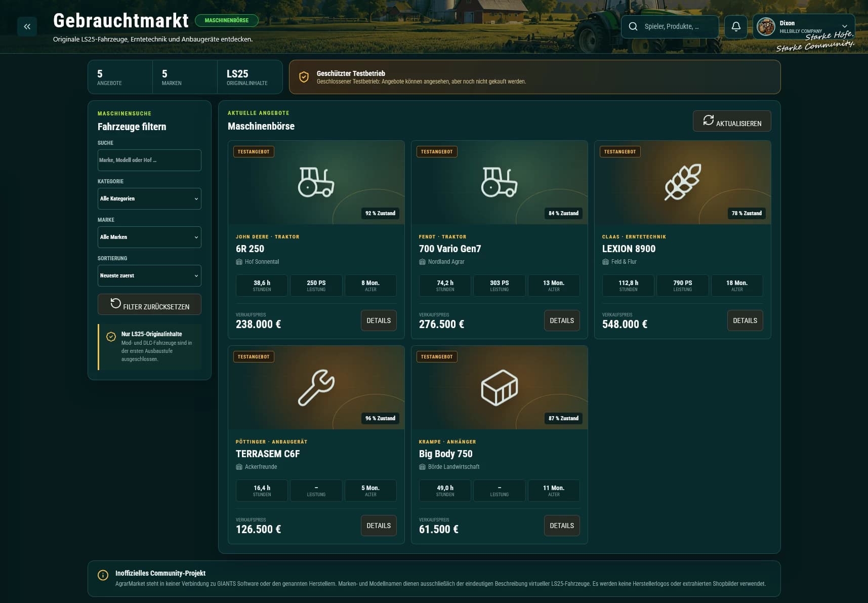The image size is (868, 603).
Task: Click Dixon's profile avatar
Action: point(766,26)
